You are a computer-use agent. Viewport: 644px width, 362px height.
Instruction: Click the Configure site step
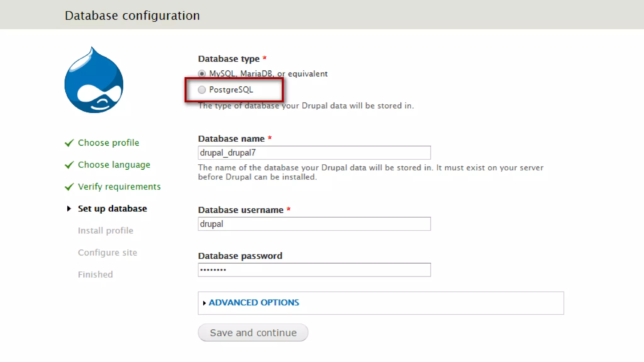click(108, 253)
